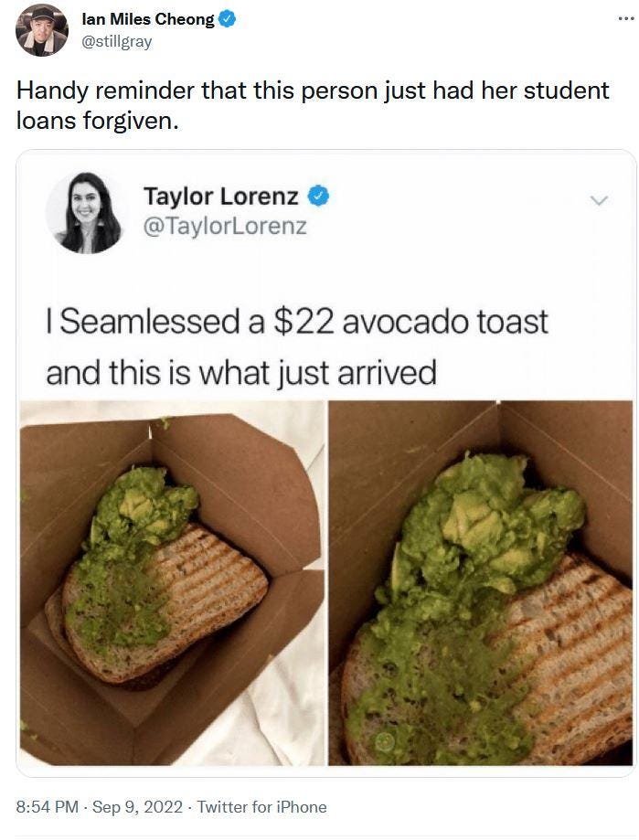
Task: Click the tweet text about student loans
Action: click(313, 105)
